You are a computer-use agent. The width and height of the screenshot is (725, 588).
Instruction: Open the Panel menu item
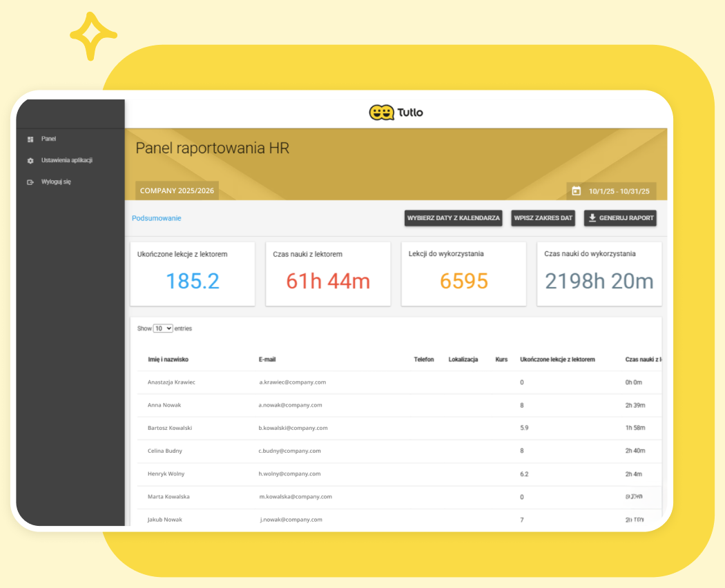[x=48, y=139]
